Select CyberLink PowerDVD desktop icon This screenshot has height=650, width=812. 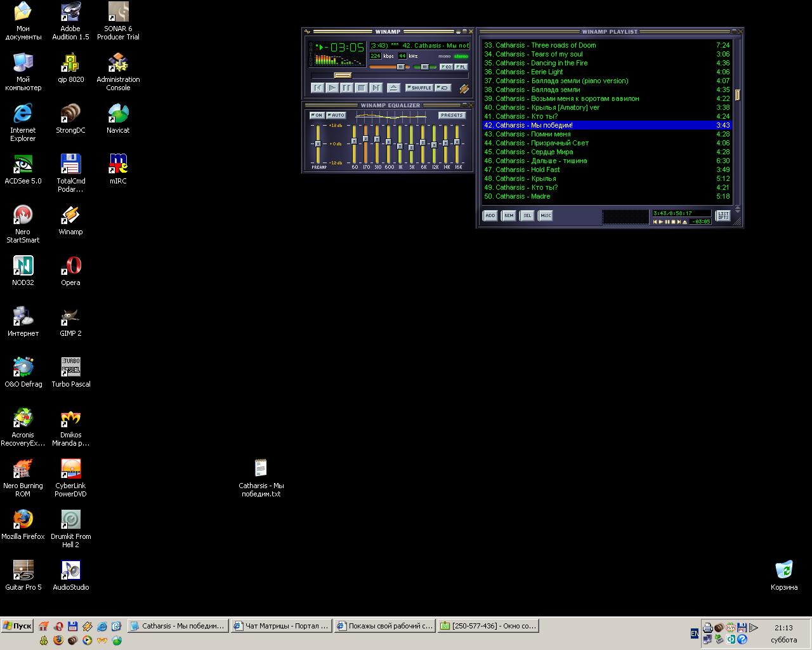point(70,478)
